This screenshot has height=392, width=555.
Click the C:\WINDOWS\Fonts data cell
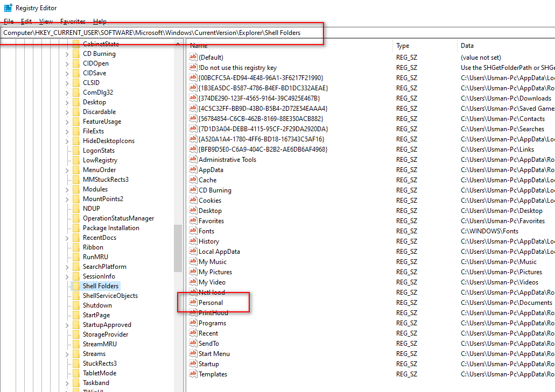point(489,231)
